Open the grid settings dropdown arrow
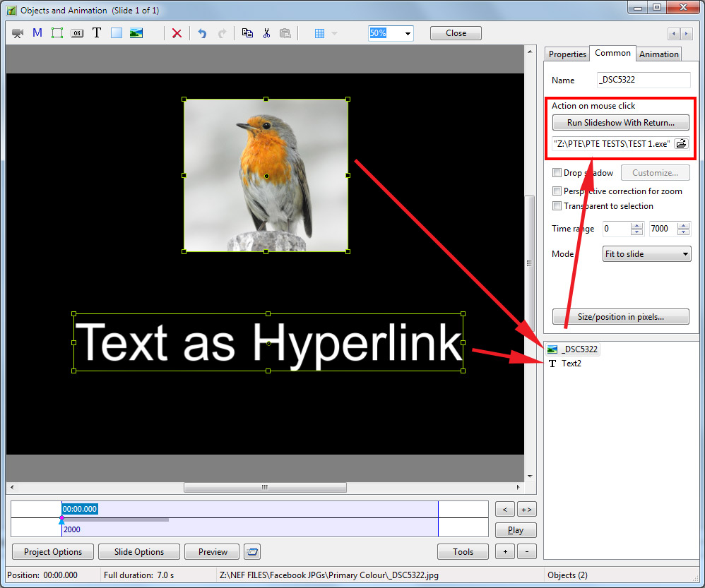 pyautogui.click(x=333, y=32)
